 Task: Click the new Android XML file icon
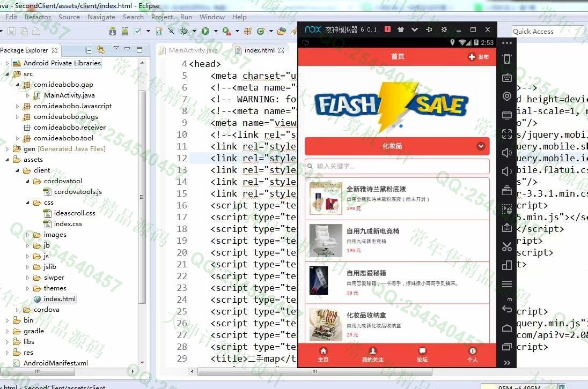coord(159,31)
